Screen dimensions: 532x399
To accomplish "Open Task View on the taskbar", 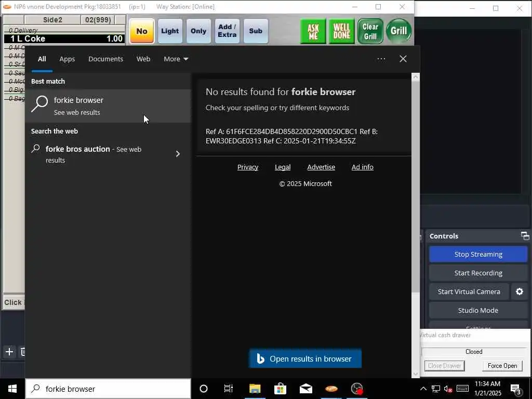I will [229, 389].
